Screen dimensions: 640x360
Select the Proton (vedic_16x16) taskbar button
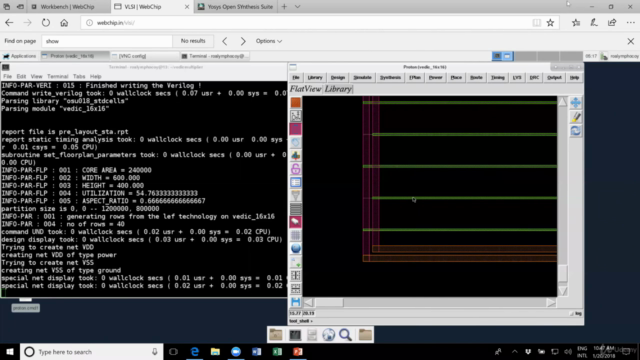coord(75,56)
